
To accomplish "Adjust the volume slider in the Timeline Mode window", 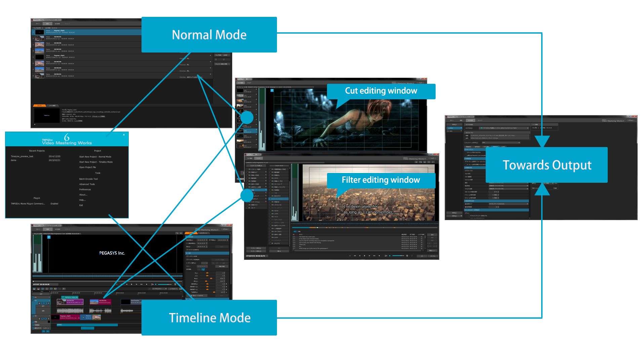I will pos(165,284).
